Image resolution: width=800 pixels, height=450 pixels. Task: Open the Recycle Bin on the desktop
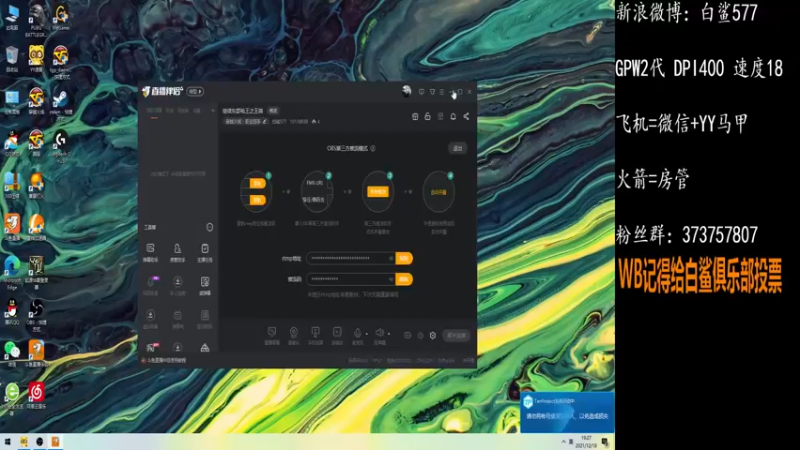click(12, 59)
